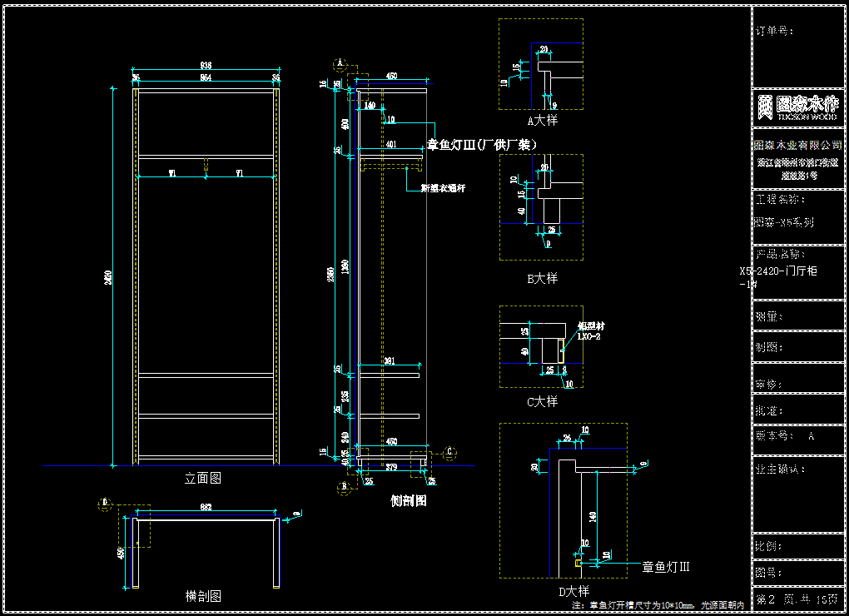
Task: Select detail marker A on side section
Action: point(340,63)
